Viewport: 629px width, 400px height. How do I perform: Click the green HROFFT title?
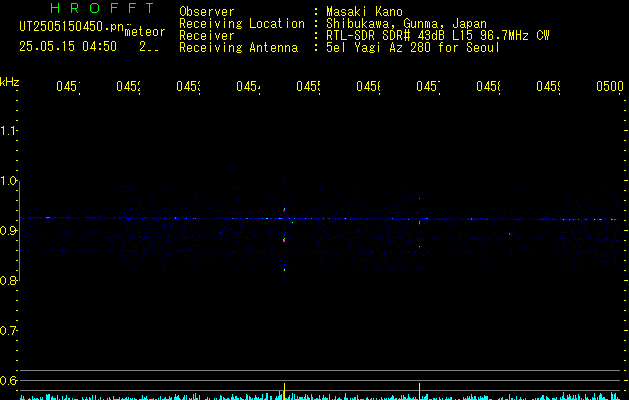coord(103,8)
